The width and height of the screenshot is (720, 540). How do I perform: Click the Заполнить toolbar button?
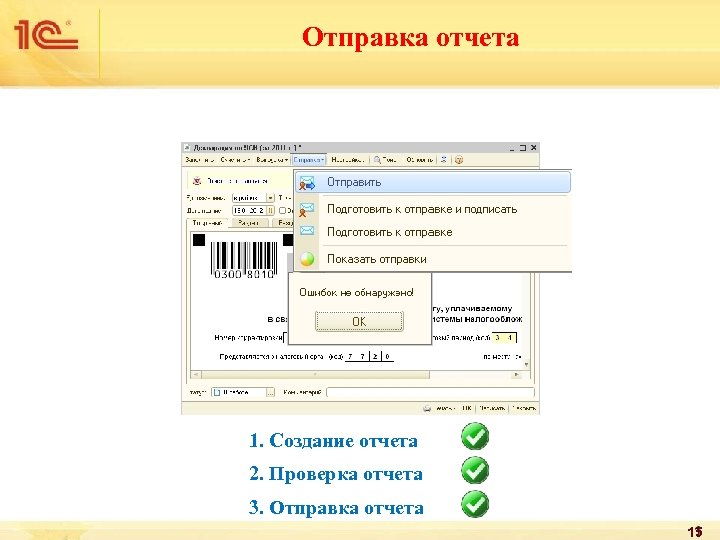coord(199,160)
